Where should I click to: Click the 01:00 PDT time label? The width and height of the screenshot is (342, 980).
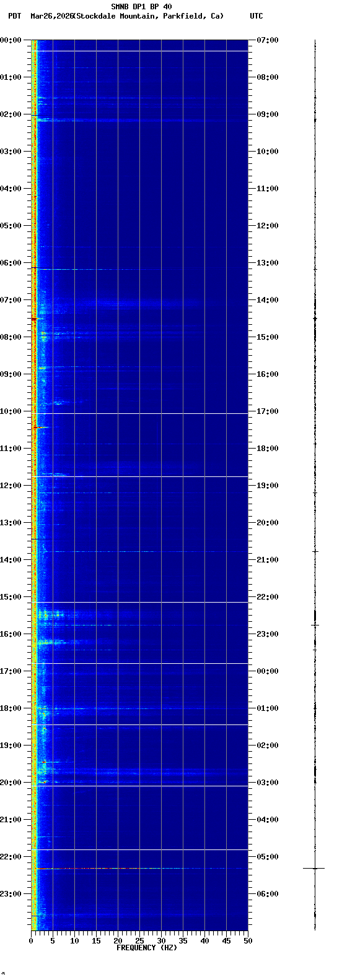click(11, 77)
